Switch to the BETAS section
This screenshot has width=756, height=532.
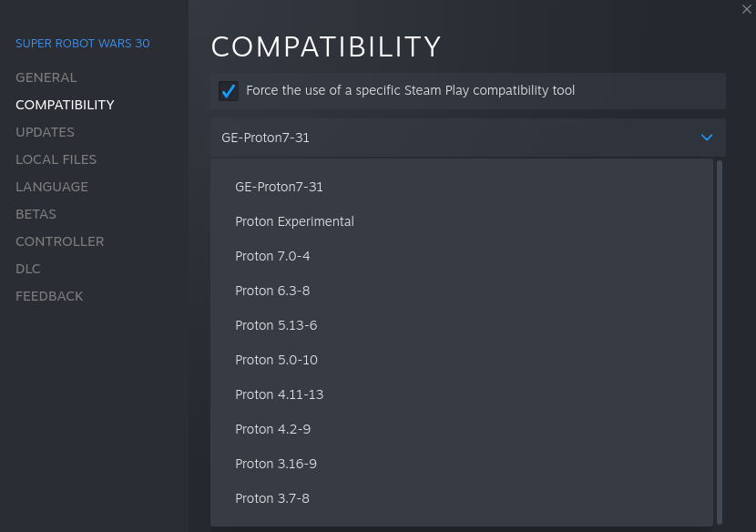coord(36,214)
